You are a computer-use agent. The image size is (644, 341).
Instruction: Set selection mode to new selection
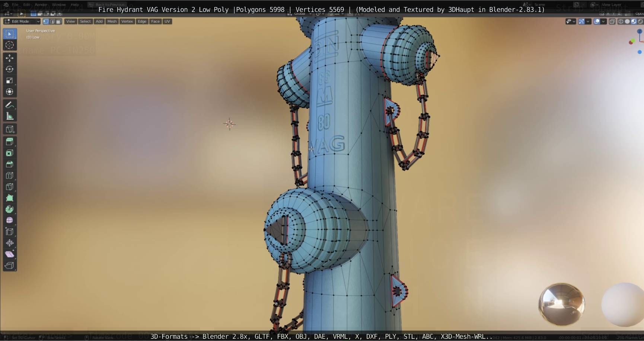[34, 14]
